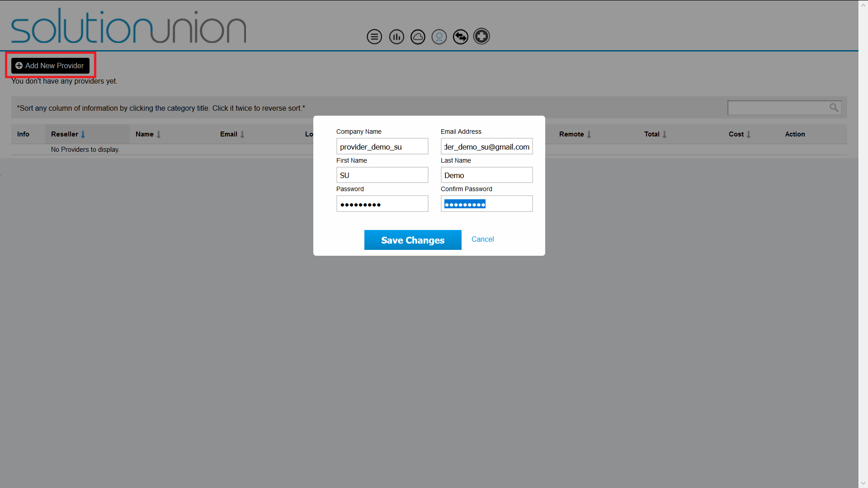Click the solutionunion logo
Viewport: 868px width, 488px height.
(129, 27)
